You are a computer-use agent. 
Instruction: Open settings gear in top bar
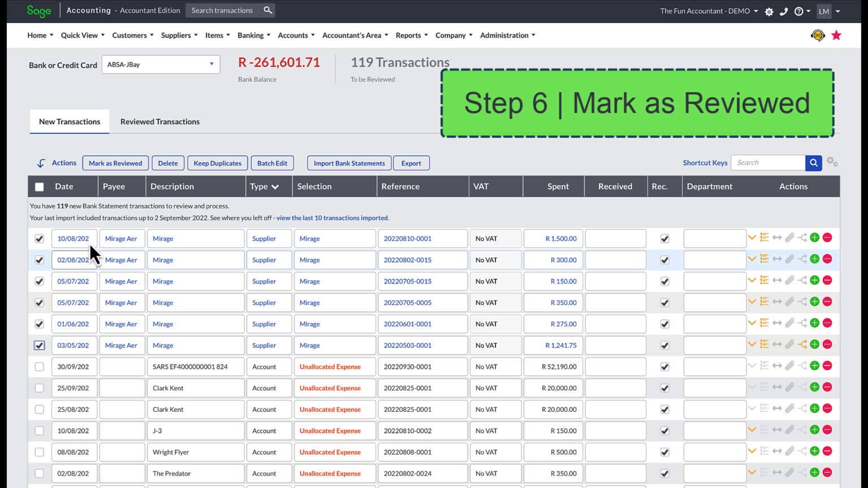click(x=769, y=11)
